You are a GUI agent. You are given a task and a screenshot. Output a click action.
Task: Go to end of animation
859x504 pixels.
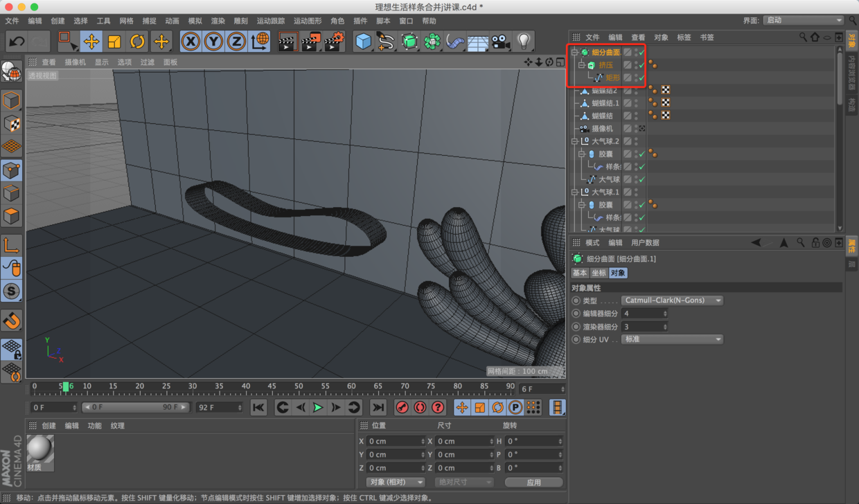pyautogui.click(x=378, y=407)
